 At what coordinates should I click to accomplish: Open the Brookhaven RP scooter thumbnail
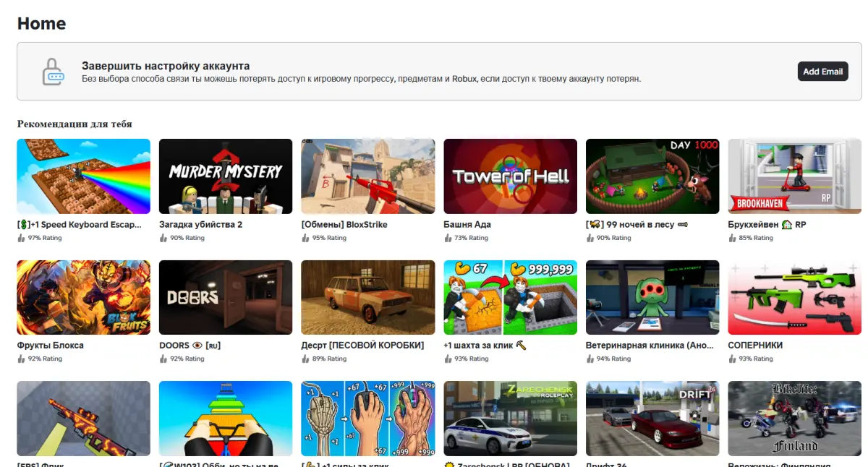pos(795,176)
